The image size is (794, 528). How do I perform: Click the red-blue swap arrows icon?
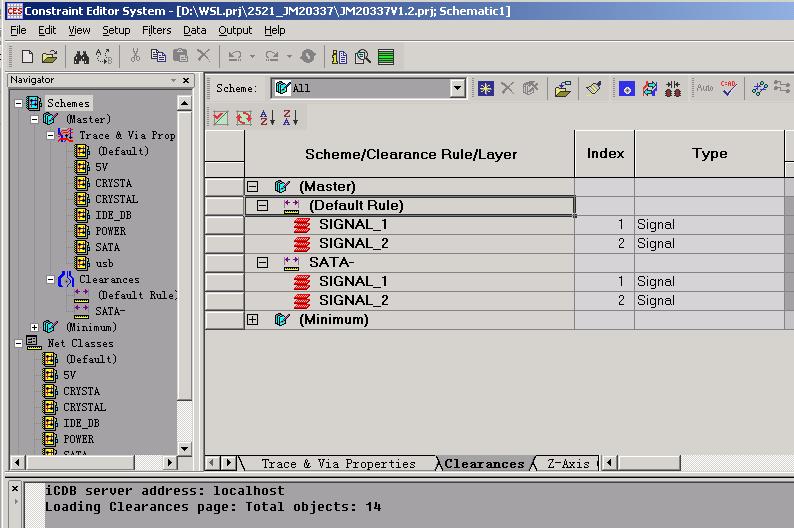coord(650,89)
